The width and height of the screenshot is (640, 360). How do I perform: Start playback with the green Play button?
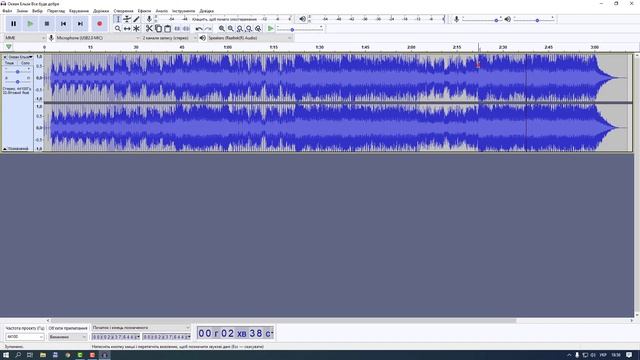pyautogui.click(x=30, y=24)
